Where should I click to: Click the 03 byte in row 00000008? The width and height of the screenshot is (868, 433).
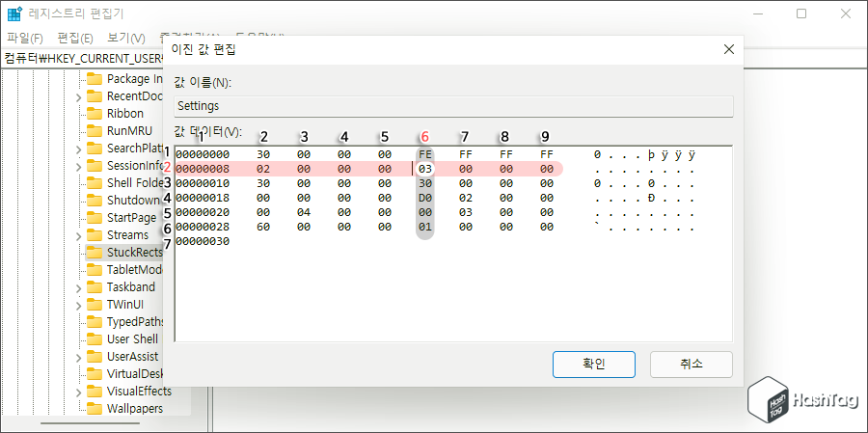click(425, 169)
